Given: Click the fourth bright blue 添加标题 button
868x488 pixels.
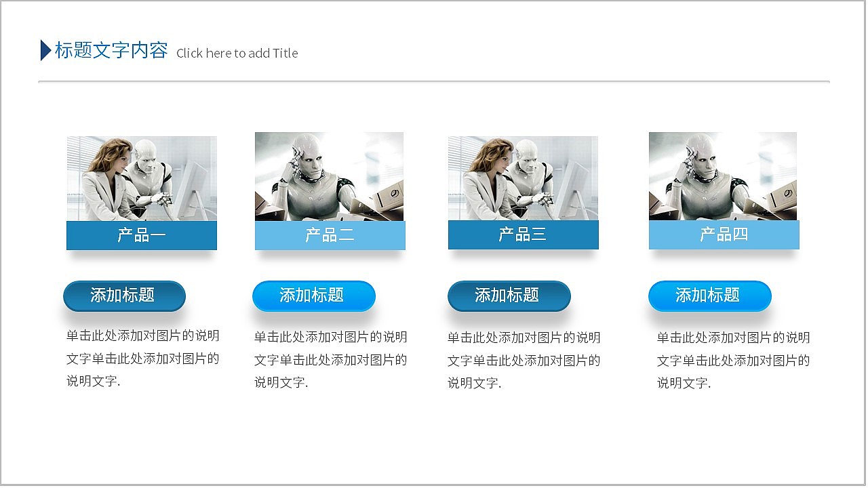Looking at the screenshot, I should (710, 296).
